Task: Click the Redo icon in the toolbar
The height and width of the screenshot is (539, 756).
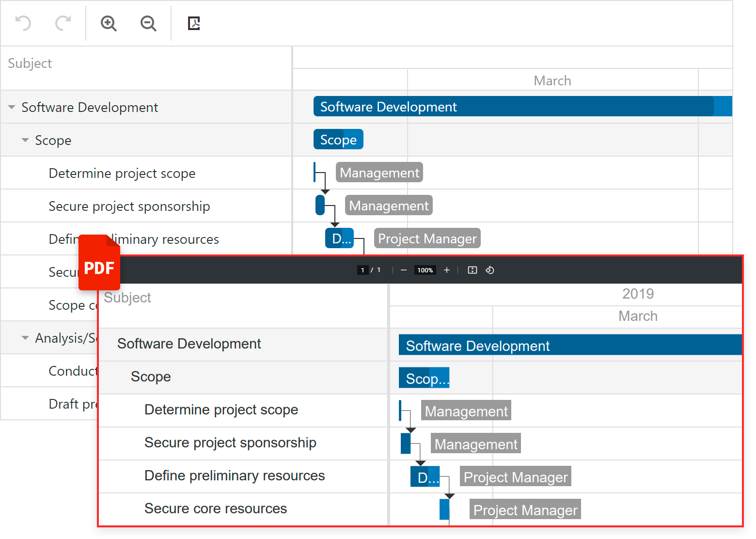Action: click(x=63, y=23)
